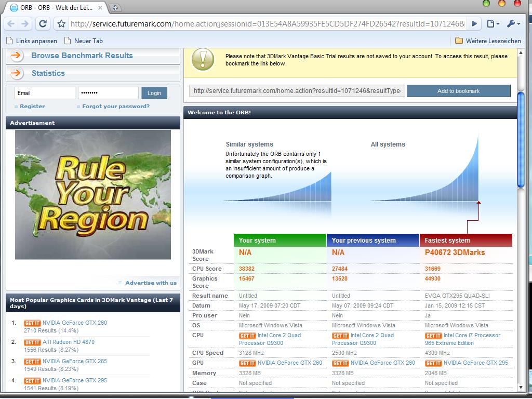
Task: Click the browser back arrow
Action: click(x=11, y=24)
